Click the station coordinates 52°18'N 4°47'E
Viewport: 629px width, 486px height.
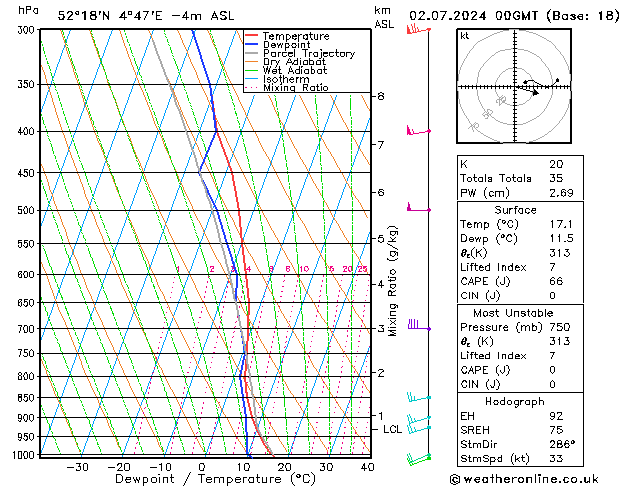click(110, 16)
